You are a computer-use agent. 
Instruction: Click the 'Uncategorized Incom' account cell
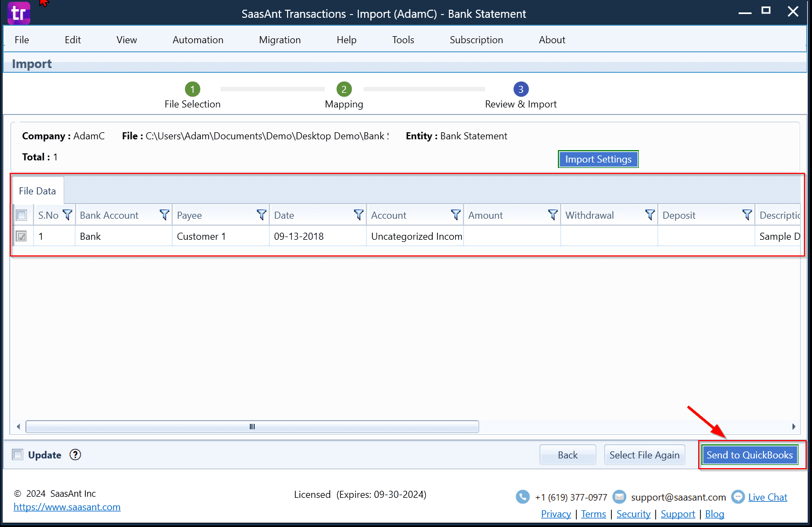(x=415, y=236)
